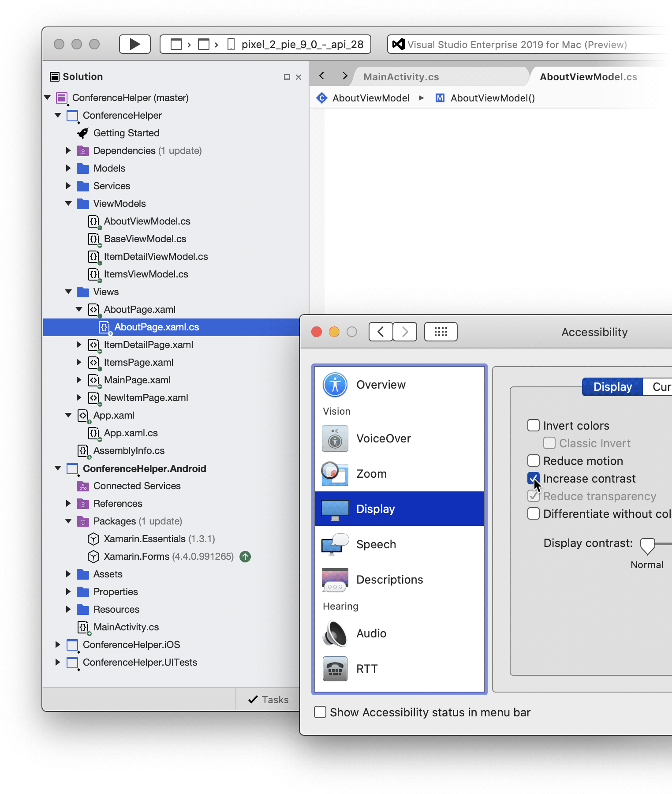
Task: Collapse the ViewModels folder
Action: (68, 203)
